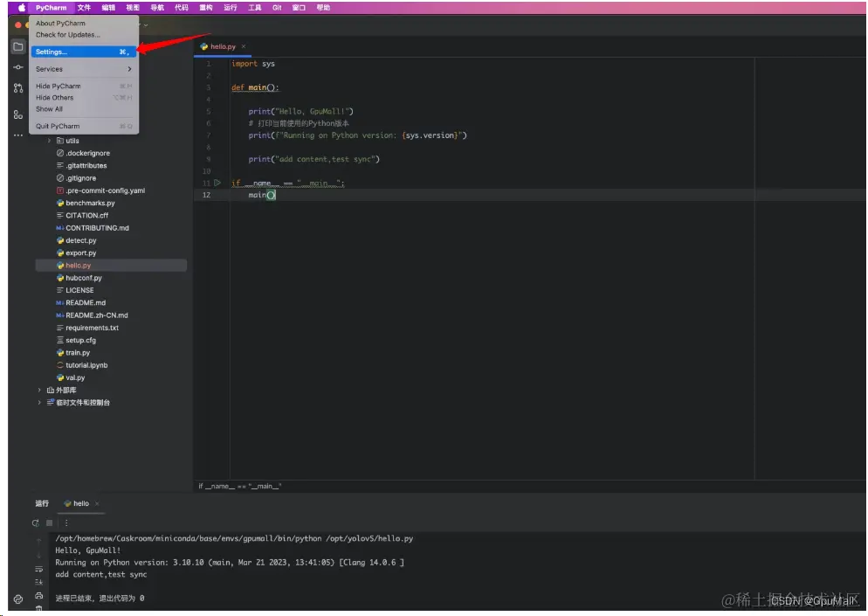The width and height of the screenshot is (868, 616).
Task: Open the Commit tool window icon
Action: point(18,67)
